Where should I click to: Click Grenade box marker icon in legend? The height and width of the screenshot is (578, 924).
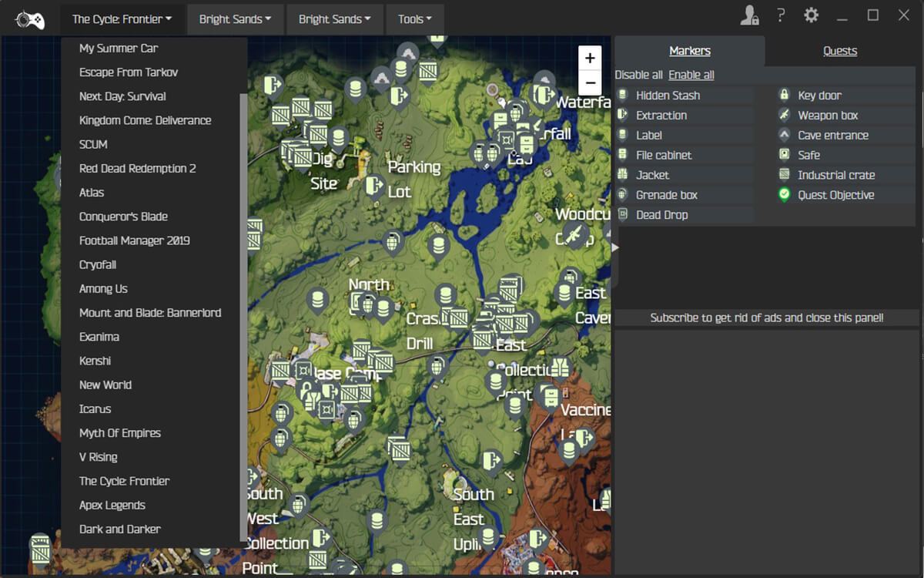[623, 196]
